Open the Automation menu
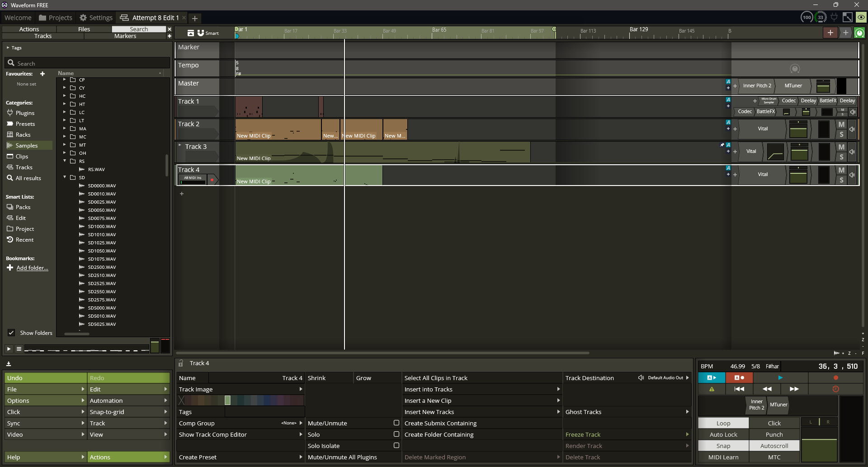Screen dimensions: 868x467 coord(128,400)
